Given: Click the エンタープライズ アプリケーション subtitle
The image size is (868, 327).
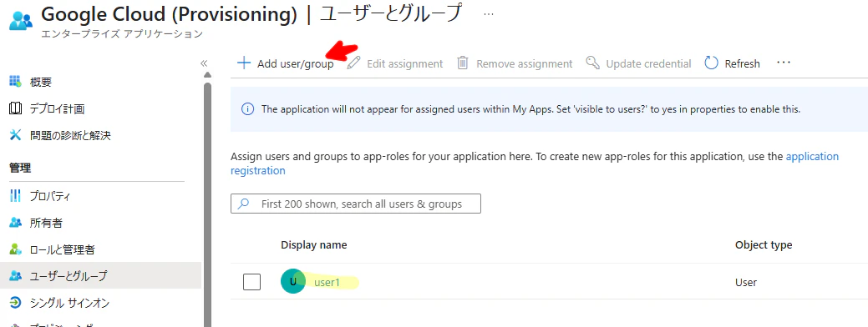Looking at the screenshot, I should [122, 34].
